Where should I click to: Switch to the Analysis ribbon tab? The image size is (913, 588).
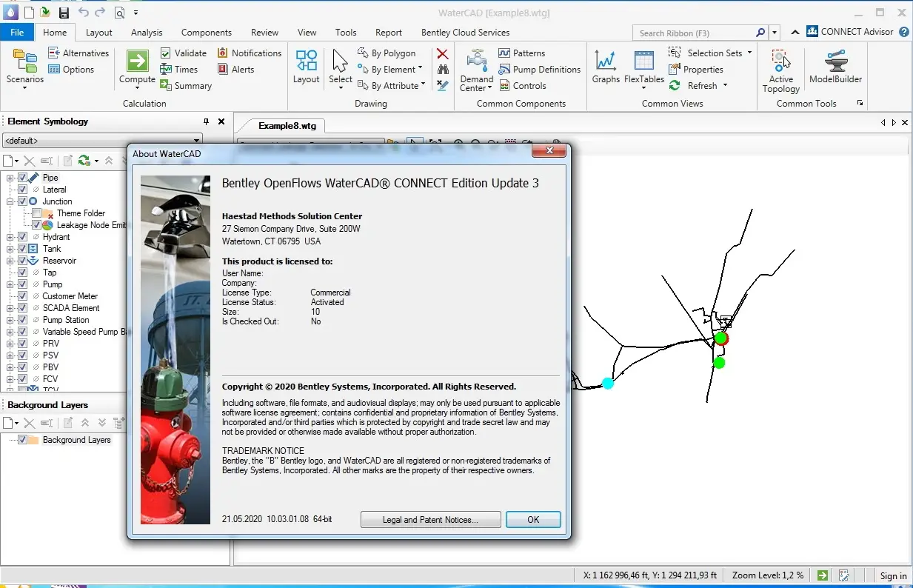click(x=147, y=33)
